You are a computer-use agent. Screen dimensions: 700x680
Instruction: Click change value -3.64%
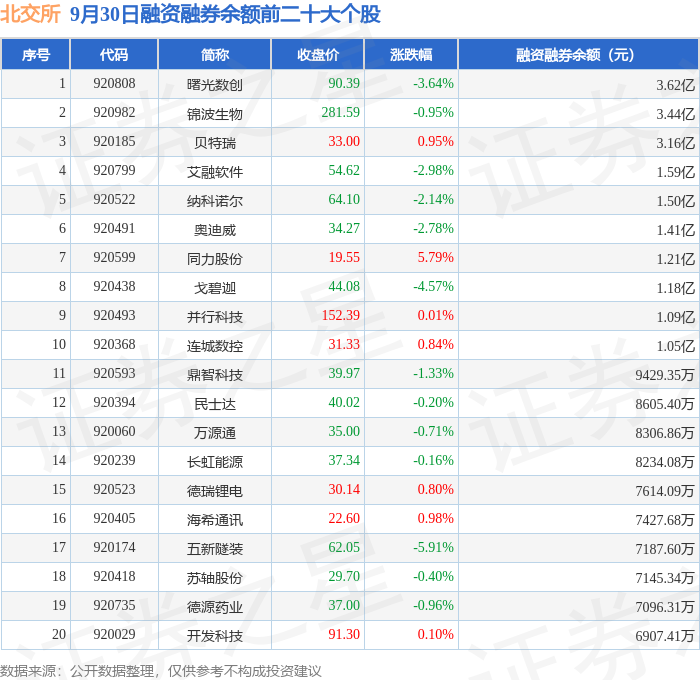coord(433,83)
